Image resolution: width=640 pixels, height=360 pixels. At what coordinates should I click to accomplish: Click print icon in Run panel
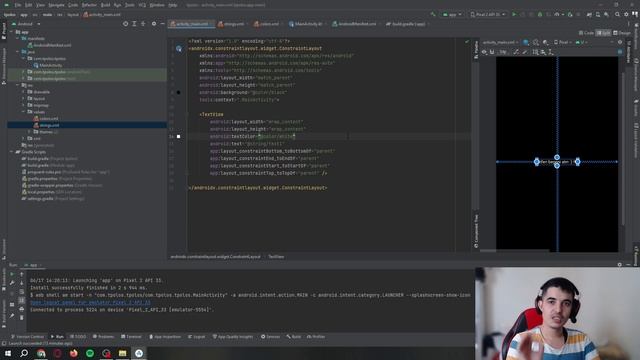(x=22, y=309)
